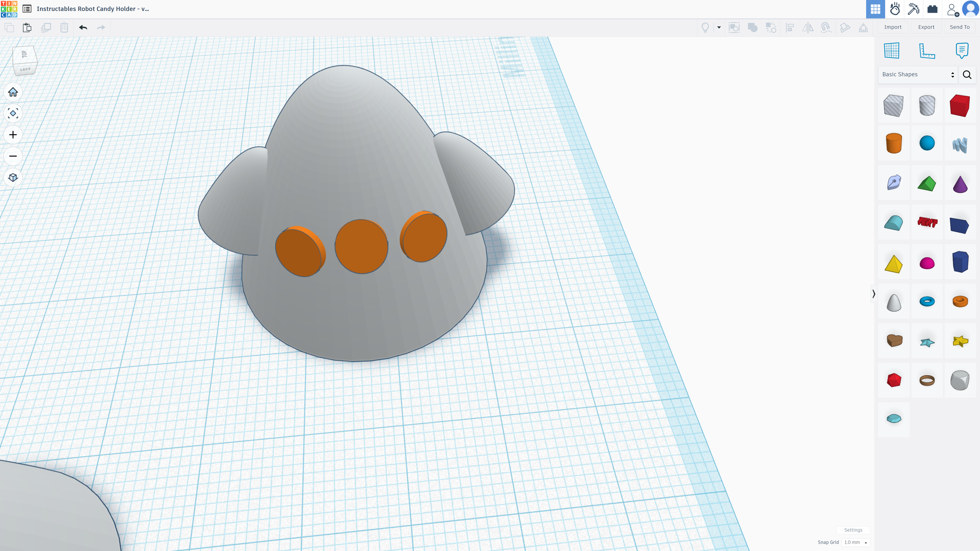Image resolution: width=980 pixels, height=551 pixels.
Task: Select the gray Paraboloid shape
Action: tap(894, 302)
